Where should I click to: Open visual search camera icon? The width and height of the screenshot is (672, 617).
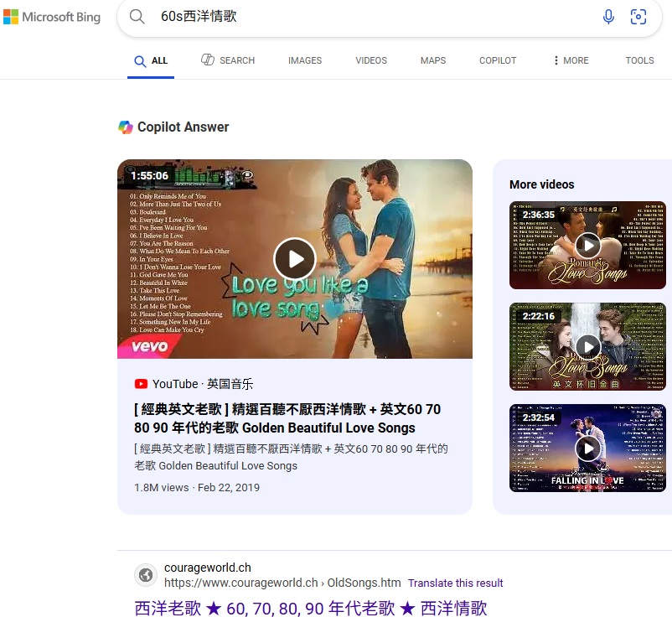638,17
